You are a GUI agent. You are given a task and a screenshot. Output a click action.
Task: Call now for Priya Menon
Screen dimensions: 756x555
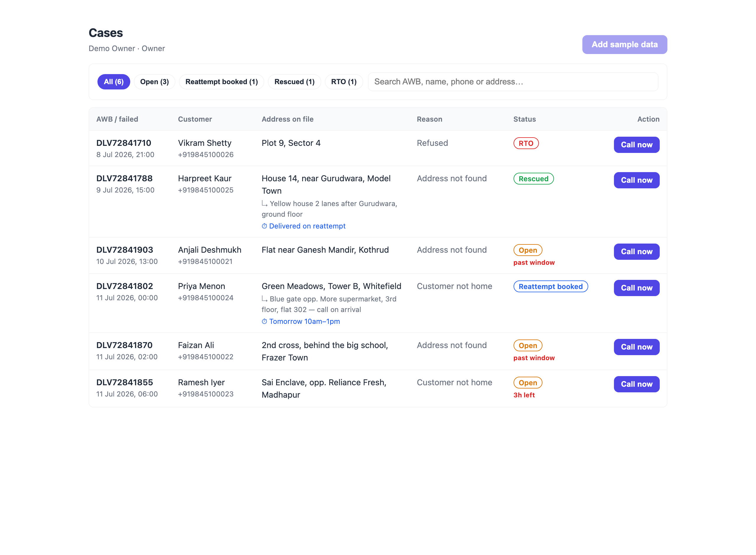[x=637, y=288]
